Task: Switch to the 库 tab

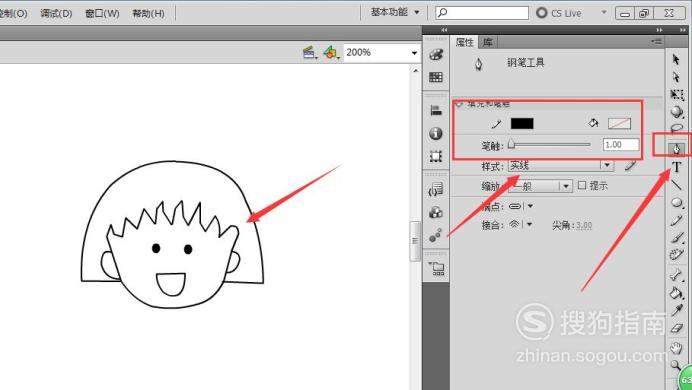Action: click(x=487, y=42)
